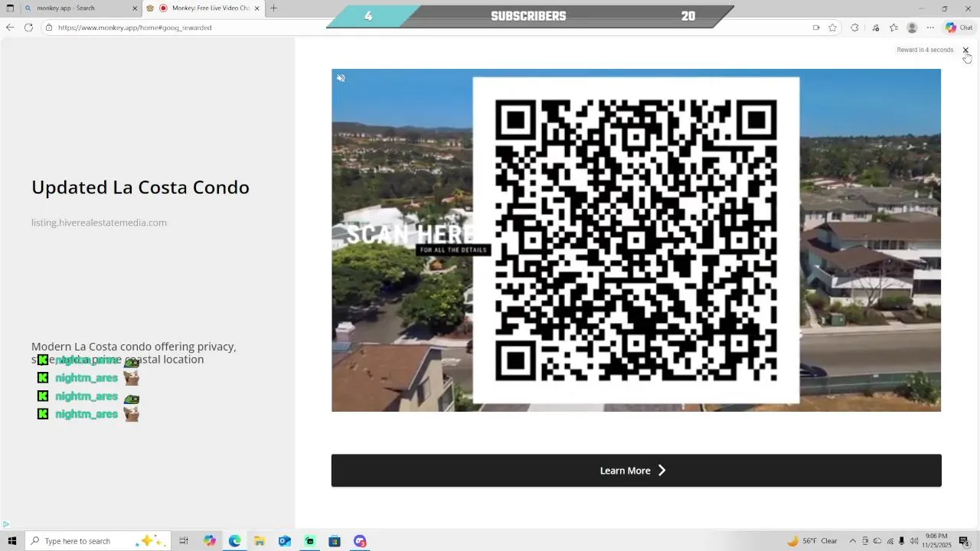Unmute the ad video
This screenshot has width=980, height=551.
(x=341, y=78)
